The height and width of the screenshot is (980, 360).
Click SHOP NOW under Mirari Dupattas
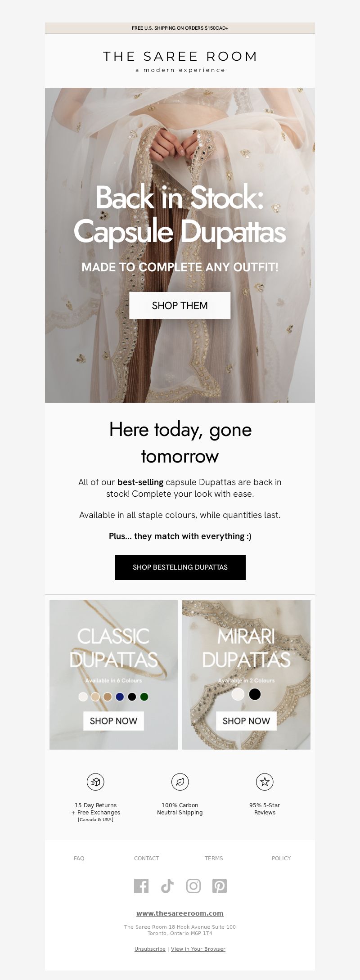(x=246, y=721)
